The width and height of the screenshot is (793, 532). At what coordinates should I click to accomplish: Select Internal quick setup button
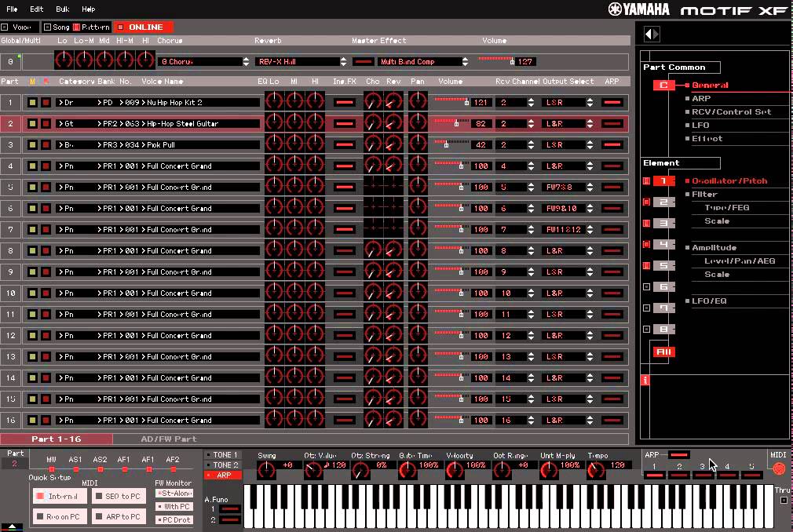[60, 496]
